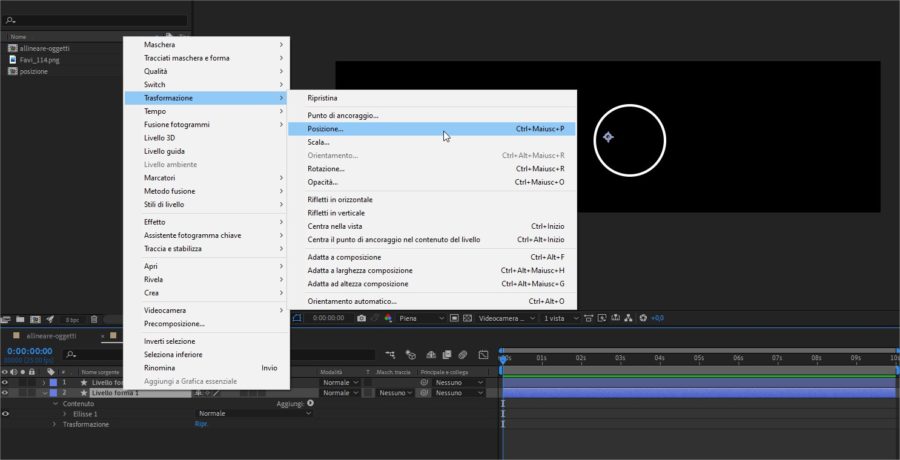Expand the Trasformazione group in timeline
Viewport: 900px width, 460px height.
tap(55, 424)
